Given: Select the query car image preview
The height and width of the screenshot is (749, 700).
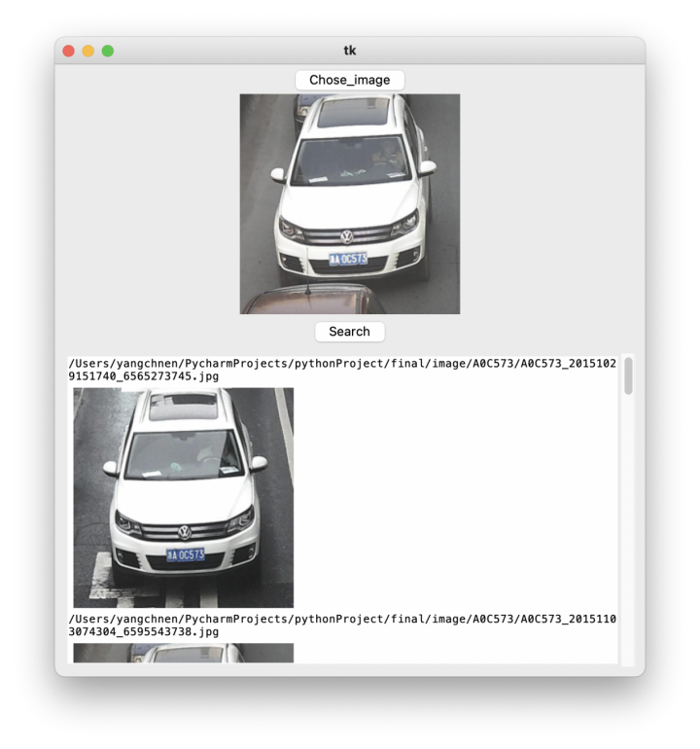Looking at the screenshot, I should coord(350,204).
